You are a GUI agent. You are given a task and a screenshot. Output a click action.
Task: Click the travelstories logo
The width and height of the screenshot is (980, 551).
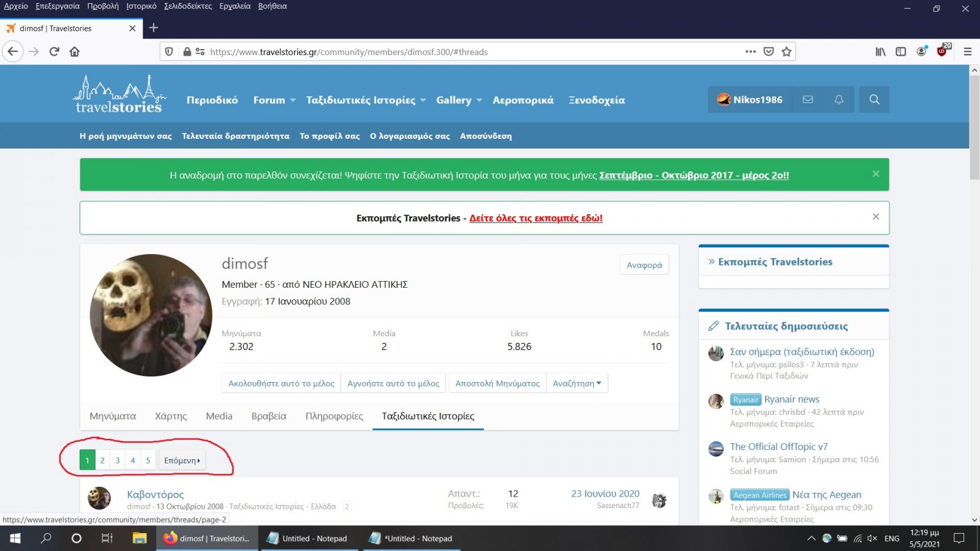(119, 94)
